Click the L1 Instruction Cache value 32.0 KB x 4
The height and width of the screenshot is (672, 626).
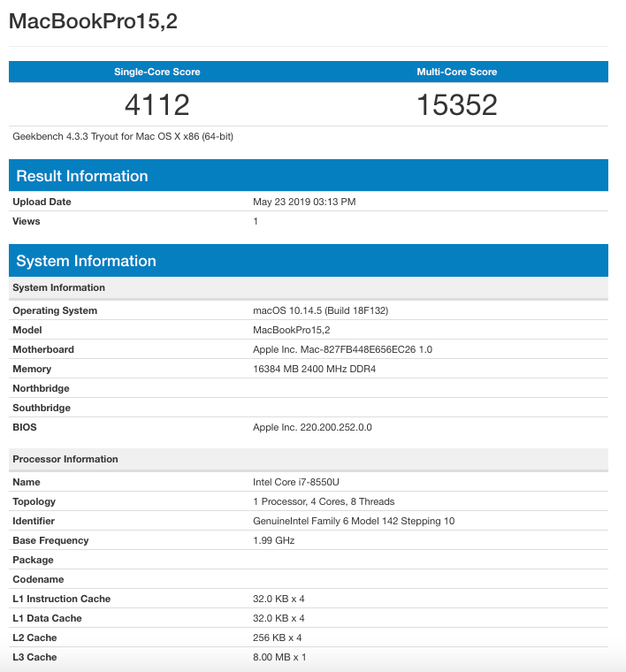pyautogui.click(x=279, y=599)
